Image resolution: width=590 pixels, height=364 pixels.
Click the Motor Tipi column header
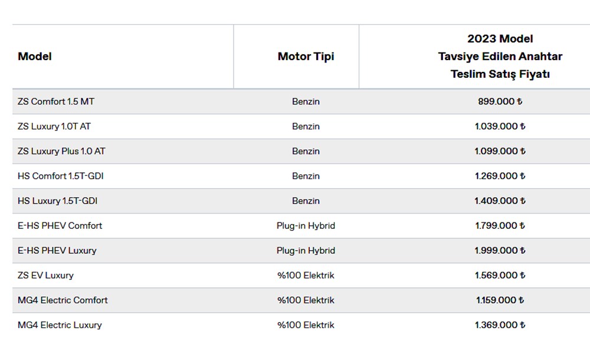click(x=306, y=57)
